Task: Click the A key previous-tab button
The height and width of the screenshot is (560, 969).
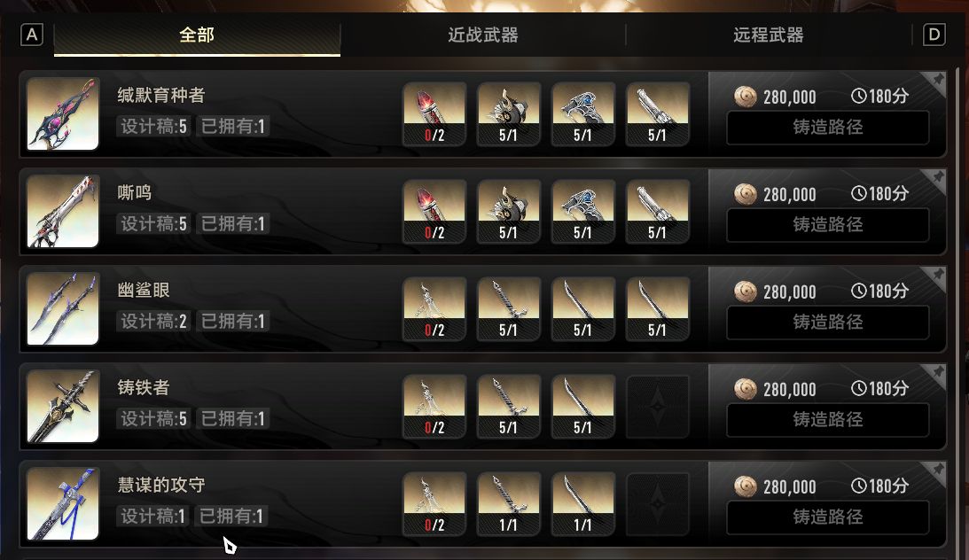Action: (32, 35)
